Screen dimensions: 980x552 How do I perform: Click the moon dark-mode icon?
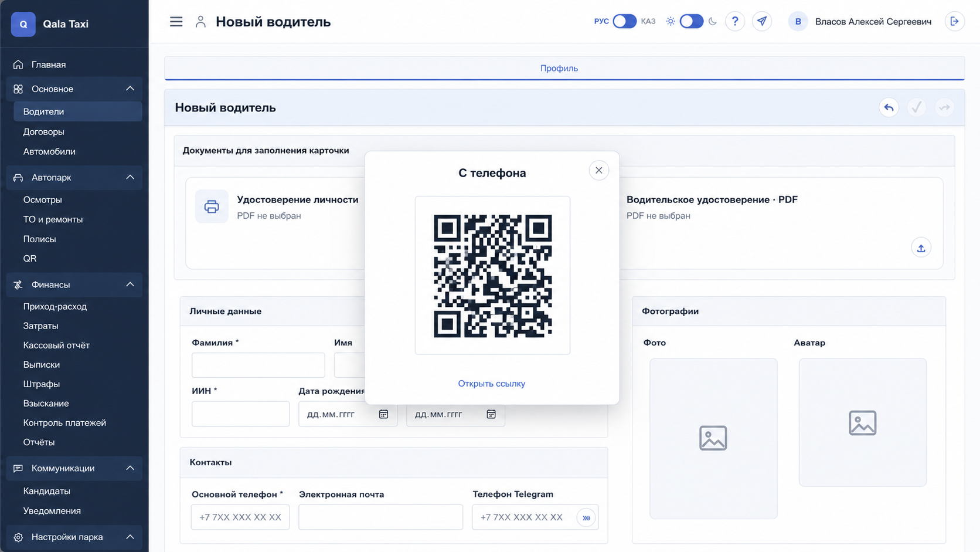pyautogui.click(x=713, y=22)
